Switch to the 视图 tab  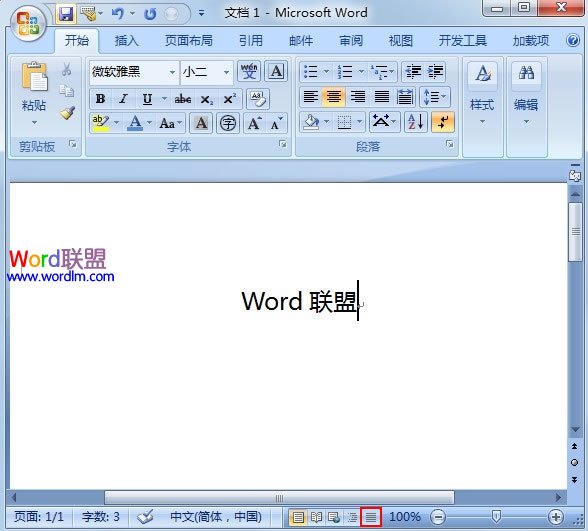point(401,40)
